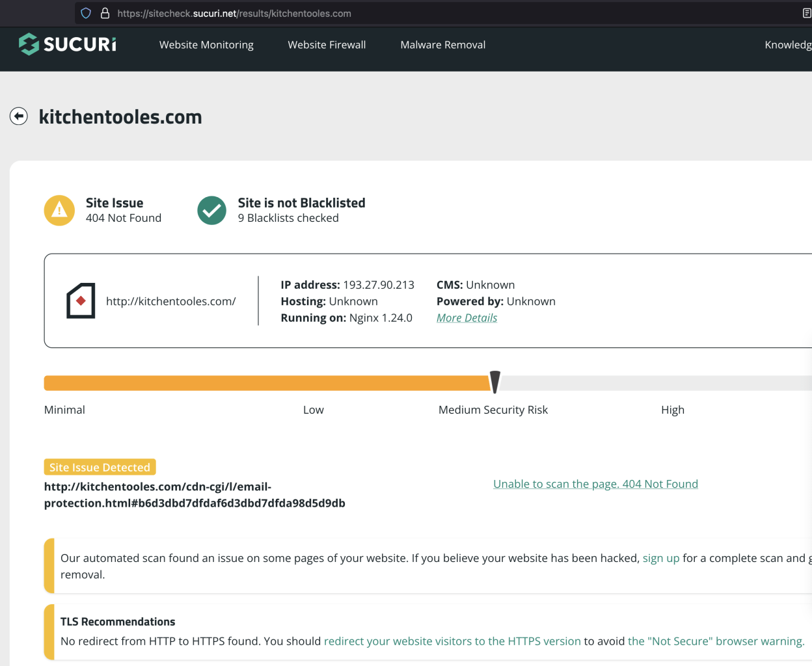Click the padlock icon in address bar
812x666 pixels.
[105, 13]
